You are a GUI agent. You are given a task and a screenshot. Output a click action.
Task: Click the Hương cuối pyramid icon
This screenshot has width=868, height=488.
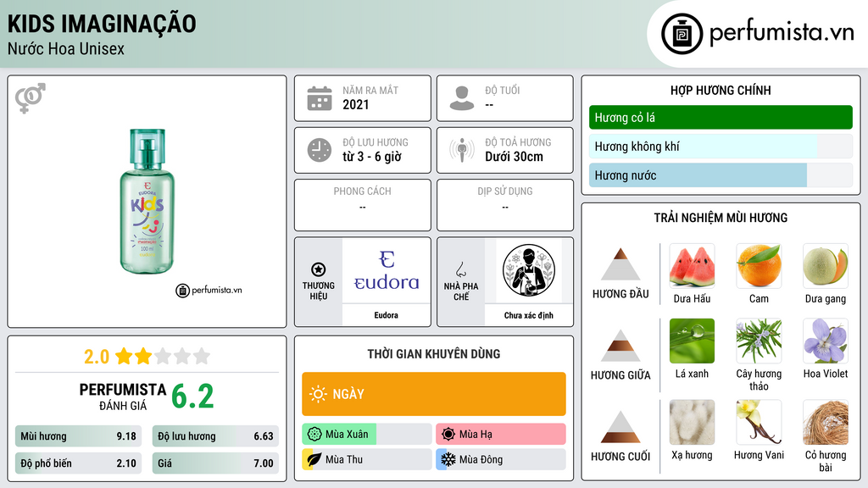click(x=620, y=427)
